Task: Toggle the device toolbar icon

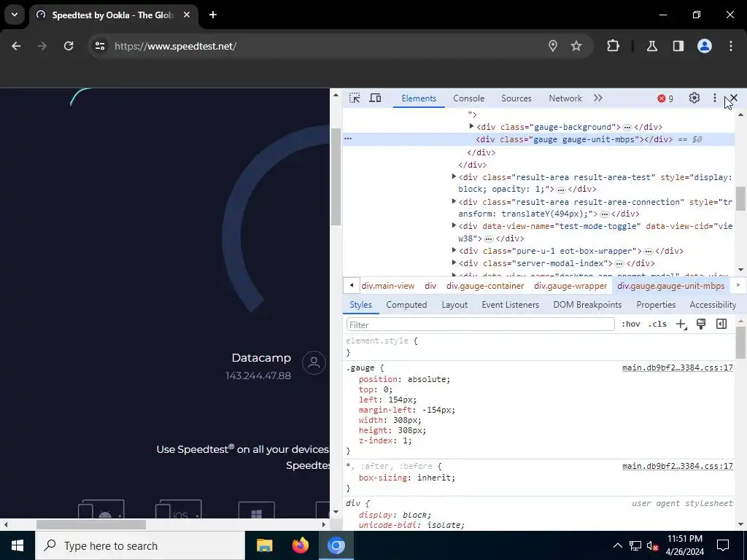Action: (x=376, y=98)
